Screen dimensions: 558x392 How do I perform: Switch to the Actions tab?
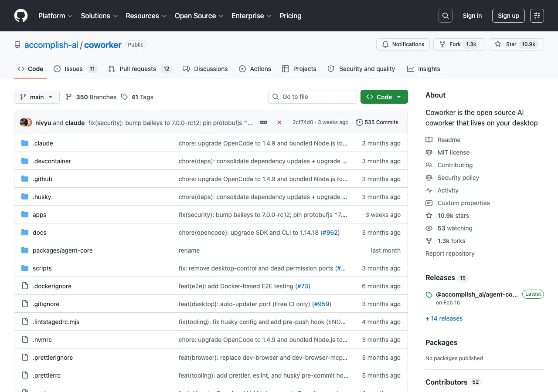(x=255, y=69)
